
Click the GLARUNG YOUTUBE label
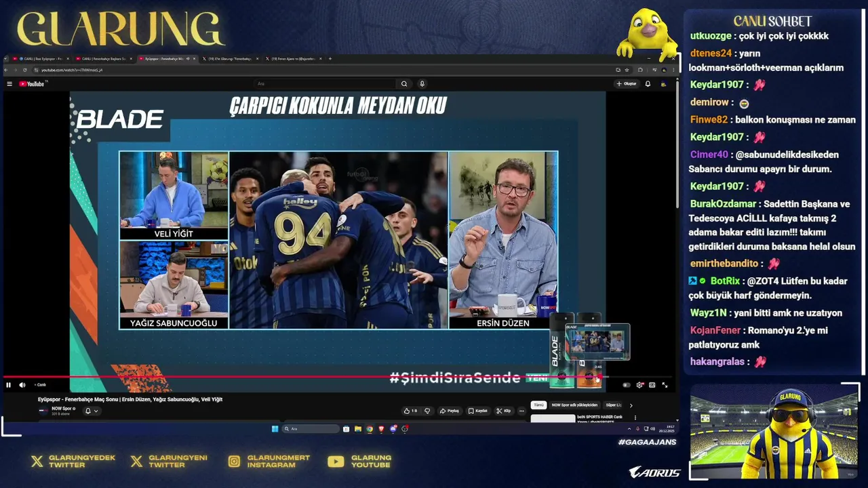click(x=371, y=462)
